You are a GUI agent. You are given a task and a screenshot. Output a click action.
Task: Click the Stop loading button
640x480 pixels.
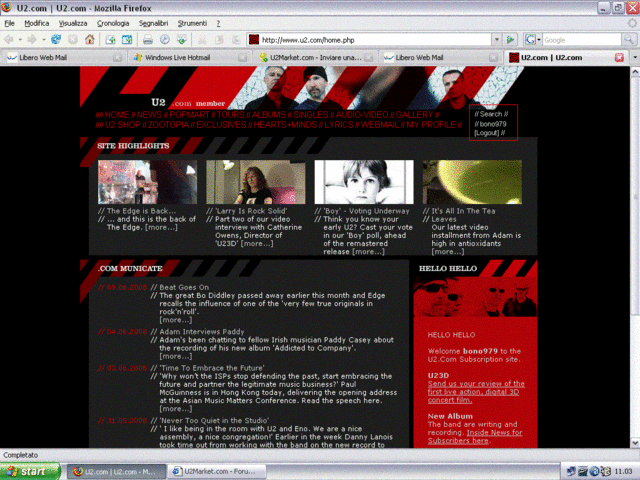tap(73, 40)
